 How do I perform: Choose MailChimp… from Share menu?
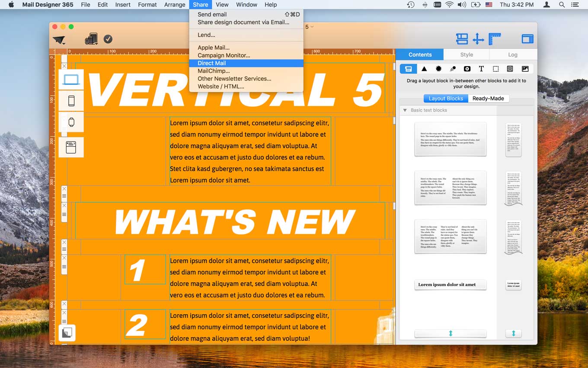point(246,71)
